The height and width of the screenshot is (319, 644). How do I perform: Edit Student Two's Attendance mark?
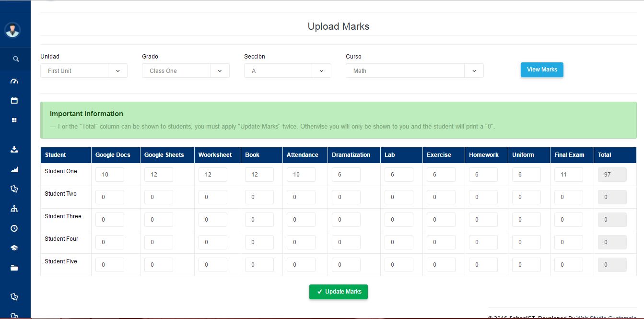pyautogui.click(x=301, y=197)
